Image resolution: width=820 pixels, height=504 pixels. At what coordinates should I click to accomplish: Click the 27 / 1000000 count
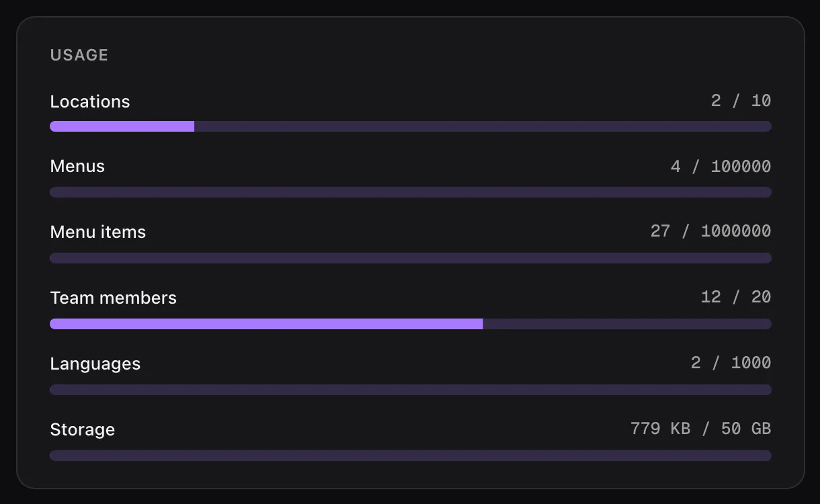click(710, 231)
